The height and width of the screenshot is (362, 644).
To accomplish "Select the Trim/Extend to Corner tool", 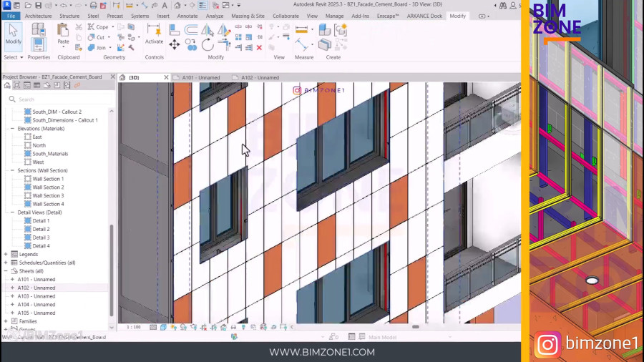I will point(224,45).
